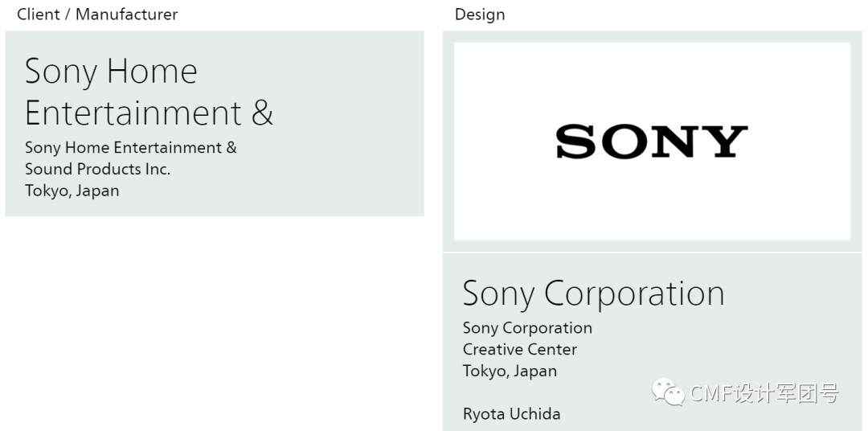Click Tokyo, Japan under Sound Products Inc.

[x=72, y=191]
